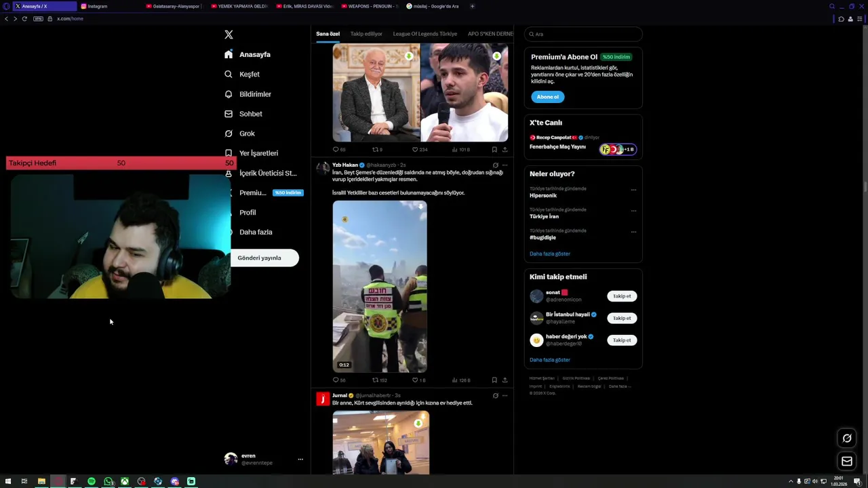This screenshot has width=868, height=488.
Task: Click the X logo in the sidebar
Action: pyautogui.click(x=229, y=35)
